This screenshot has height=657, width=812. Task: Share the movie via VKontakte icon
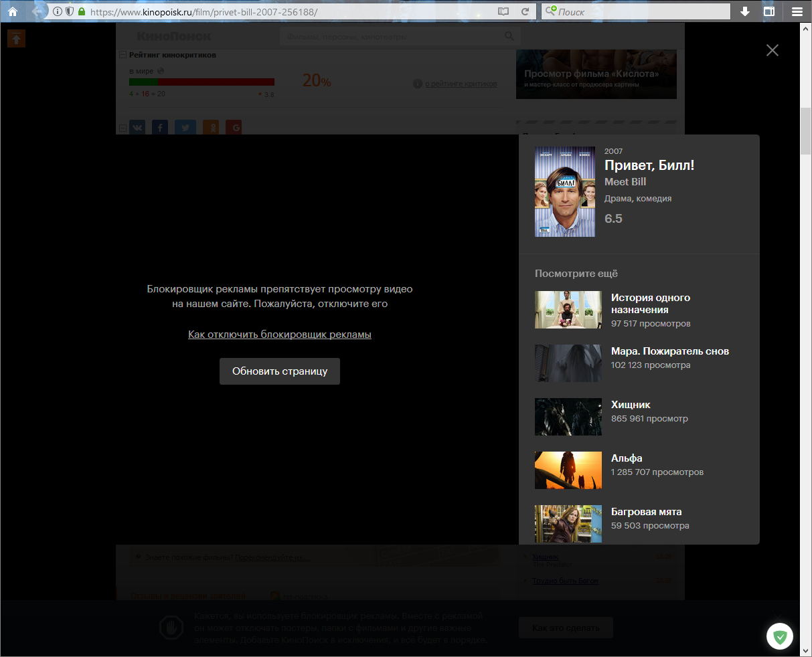tap(137, 127)
